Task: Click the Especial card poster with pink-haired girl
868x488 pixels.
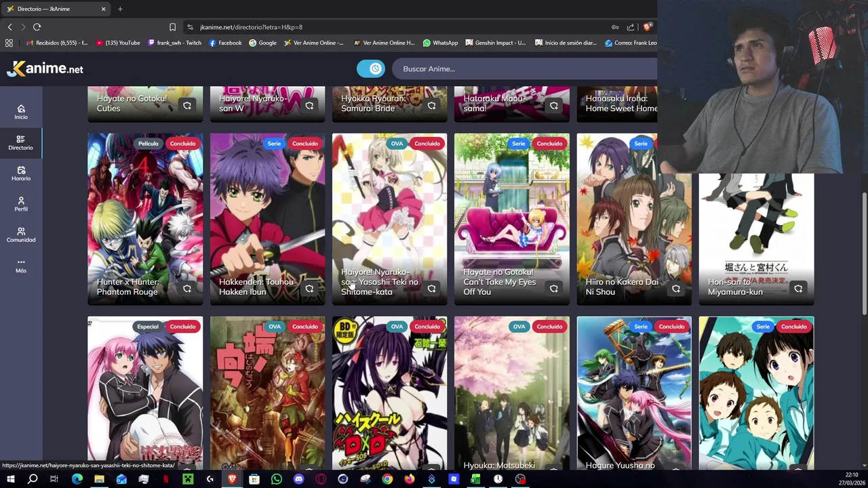Action: point(145,393)
